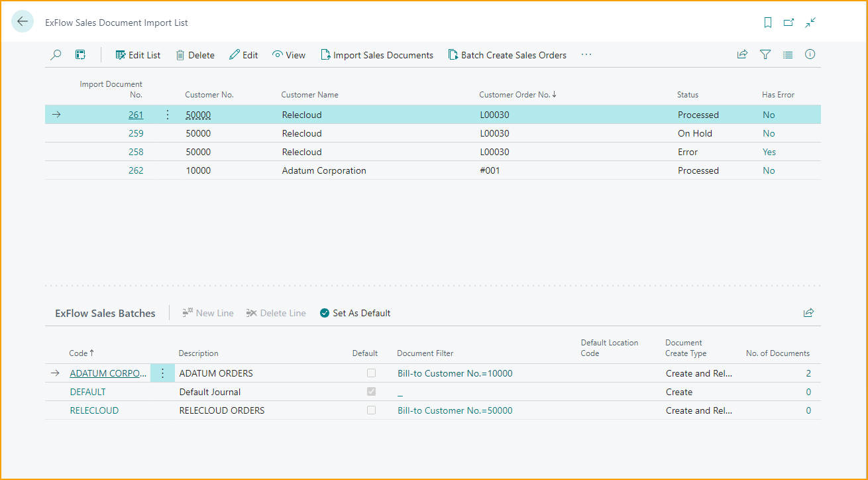Go back using the back arrow
The width and height of the screenshot is (868, 480).
(x=23, y=22)
